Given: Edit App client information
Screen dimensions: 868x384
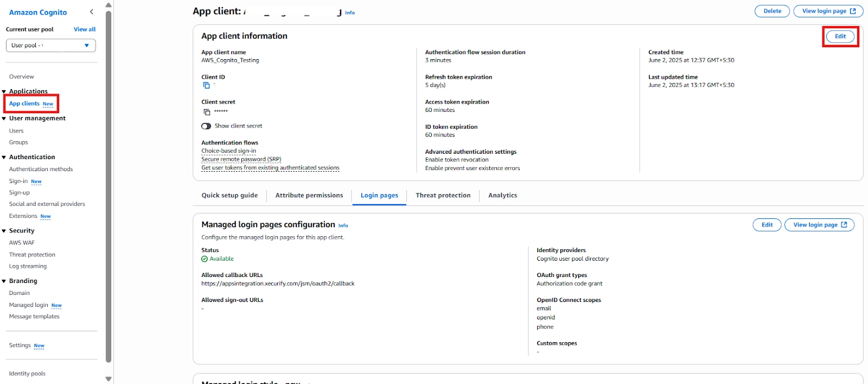Looking at the screenshot, I should [x=840, y=36].
